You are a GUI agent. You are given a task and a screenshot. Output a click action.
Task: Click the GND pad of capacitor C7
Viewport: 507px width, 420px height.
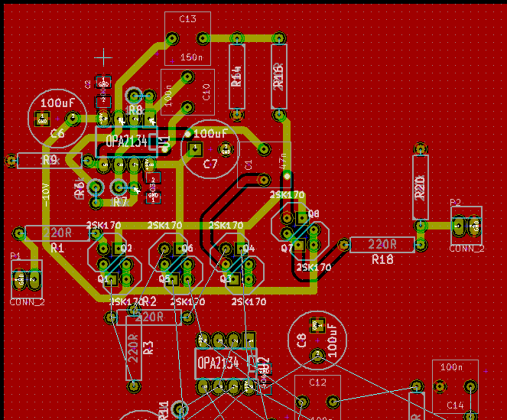pyautogui.click(x=226, y=149)
